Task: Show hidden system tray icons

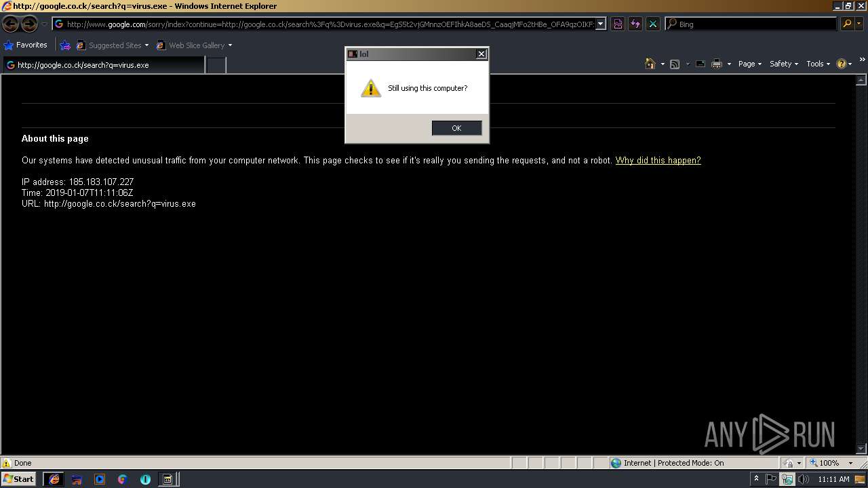Action: 756,479
